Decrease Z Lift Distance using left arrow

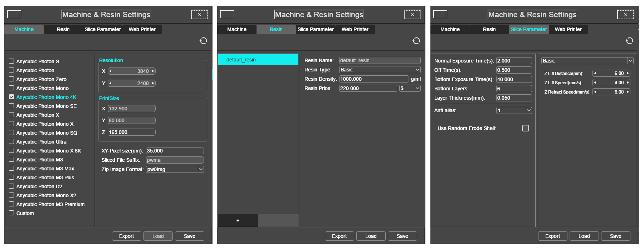coord(595,73)
